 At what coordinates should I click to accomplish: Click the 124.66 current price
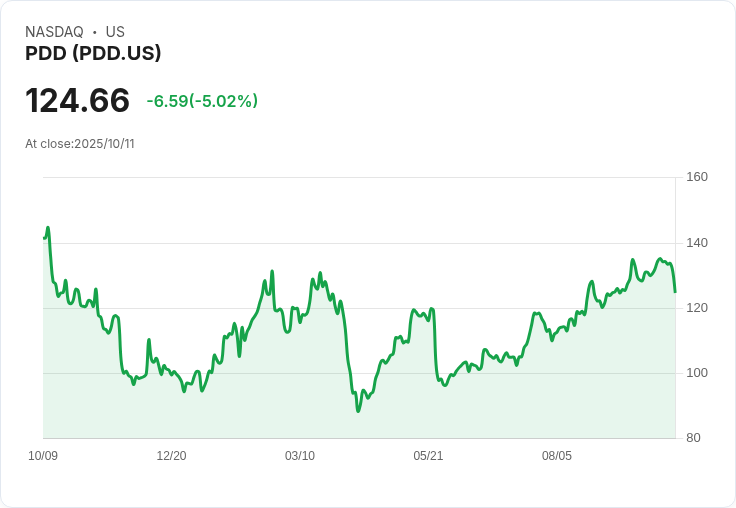[x=77, y=101]
